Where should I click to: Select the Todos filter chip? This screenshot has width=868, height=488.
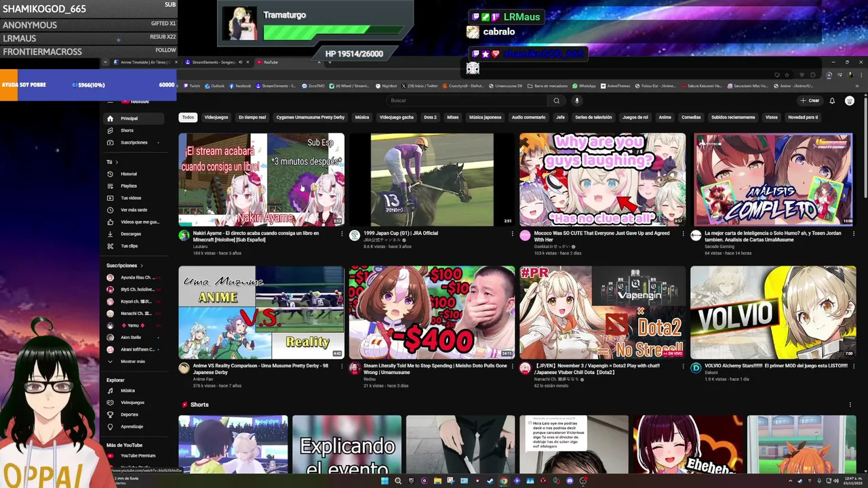pos(188,117)
